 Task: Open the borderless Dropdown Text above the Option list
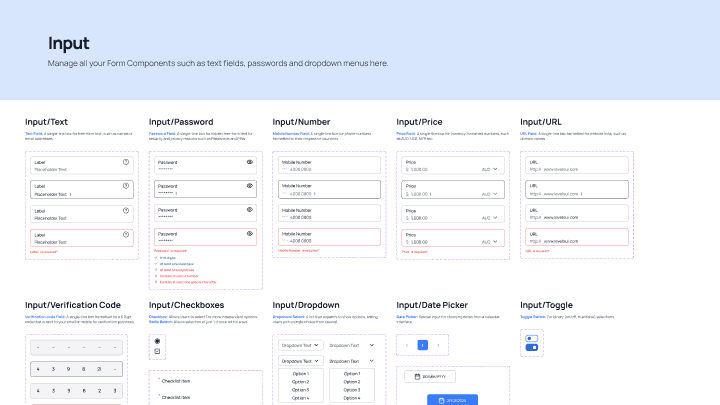click(x=352, y=361)
